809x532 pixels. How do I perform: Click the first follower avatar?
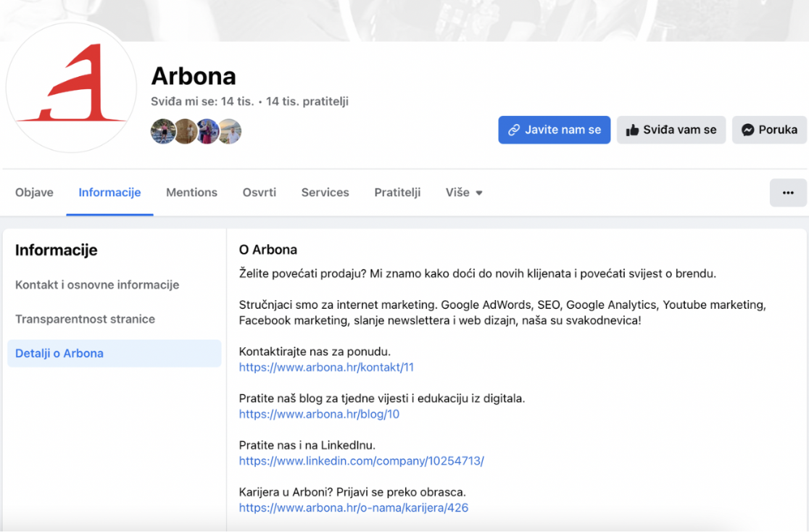tap(162, 131)
